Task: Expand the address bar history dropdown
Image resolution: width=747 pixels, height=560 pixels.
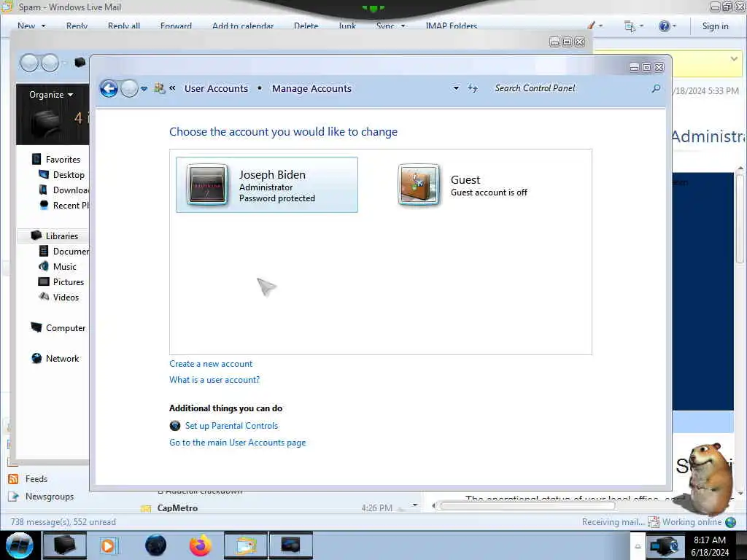Action: 456,88
